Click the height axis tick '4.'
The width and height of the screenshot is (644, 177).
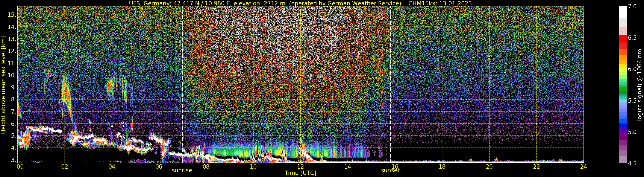point(13,148)
